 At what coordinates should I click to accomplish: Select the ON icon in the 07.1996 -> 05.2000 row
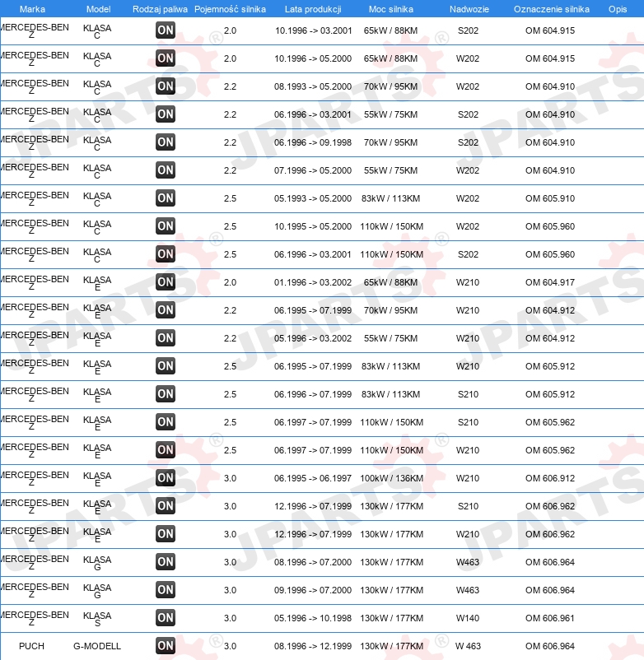pos(165,170)
